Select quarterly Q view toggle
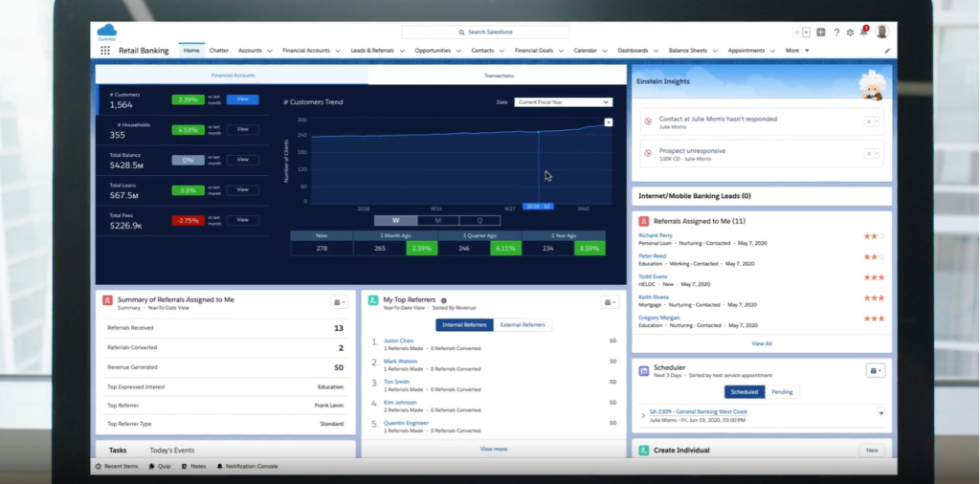 click(480, 220)
